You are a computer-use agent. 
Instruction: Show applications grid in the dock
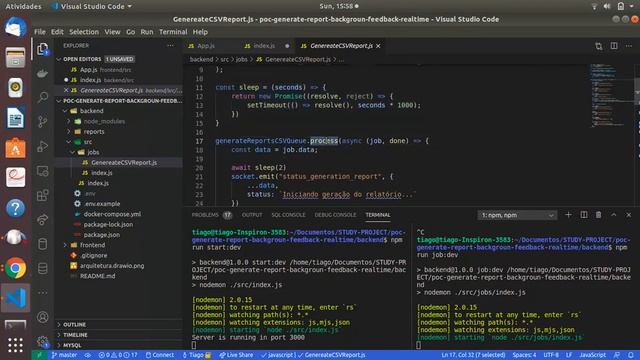click(16, 345)
